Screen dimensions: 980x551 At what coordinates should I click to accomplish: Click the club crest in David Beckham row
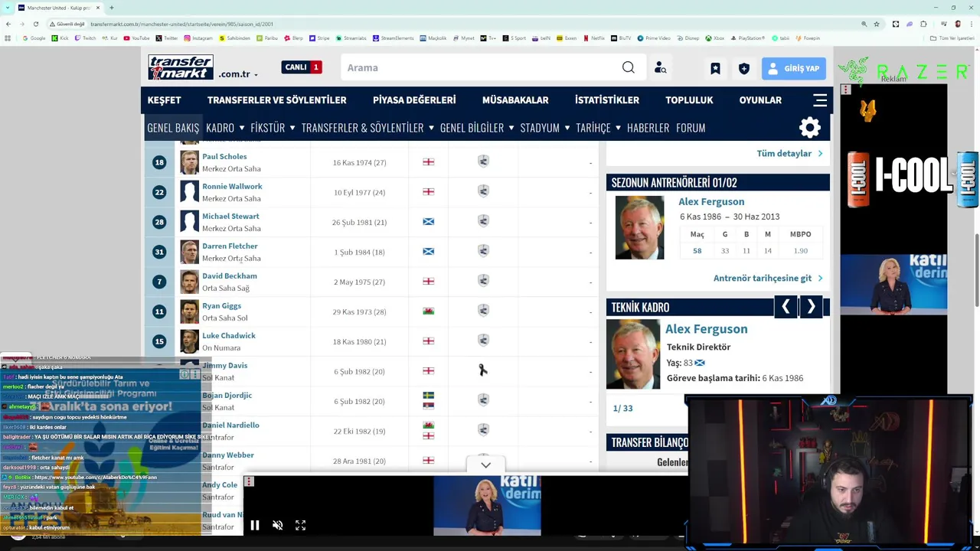coord(483,281)
